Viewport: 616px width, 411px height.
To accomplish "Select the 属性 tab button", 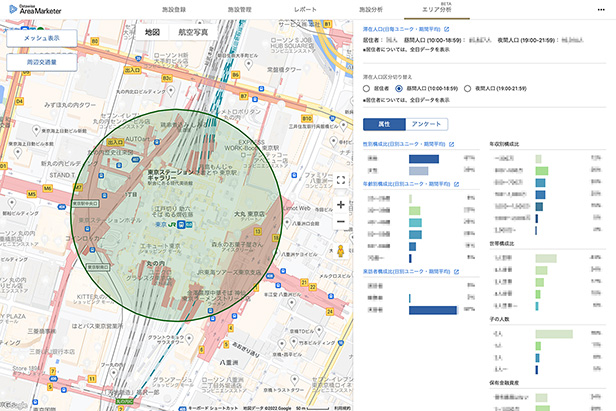I will pos(384,124).
